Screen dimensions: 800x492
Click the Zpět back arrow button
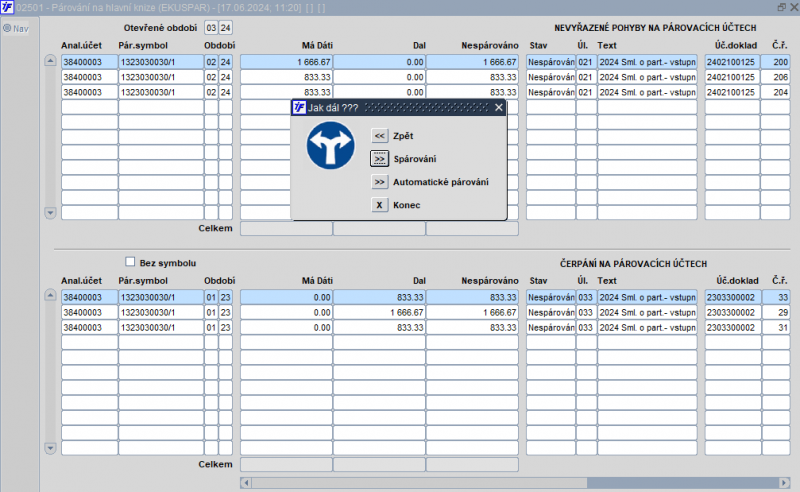tap(379, 135)
